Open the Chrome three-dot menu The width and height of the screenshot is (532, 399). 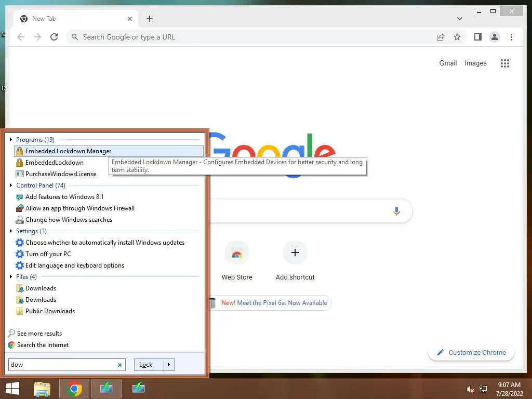[x=512, y=37]
